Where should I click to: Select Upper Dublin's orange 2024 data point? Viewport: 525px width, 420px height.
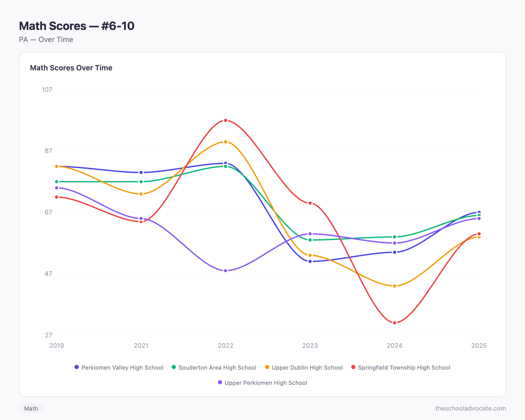[x=395, y=286]
